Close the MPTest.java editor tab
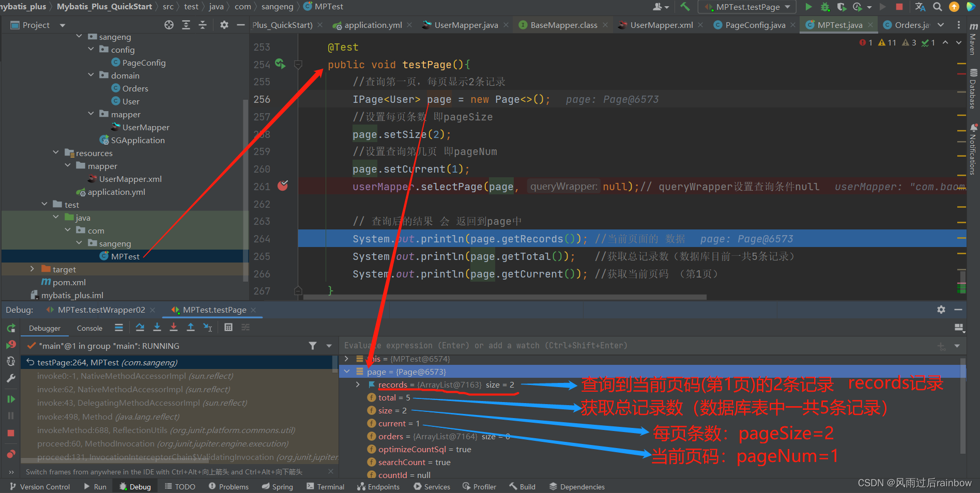 pos(870,25)
